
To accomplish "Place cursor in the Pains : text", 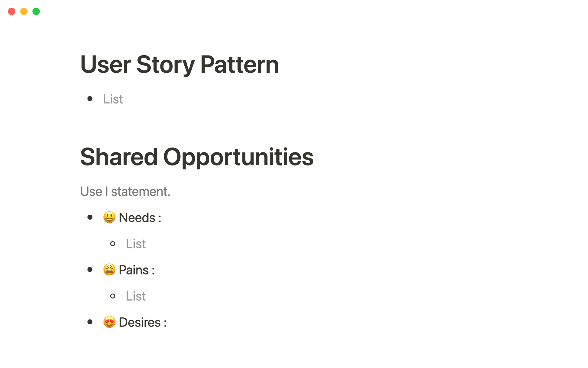I will pos(137,270).
